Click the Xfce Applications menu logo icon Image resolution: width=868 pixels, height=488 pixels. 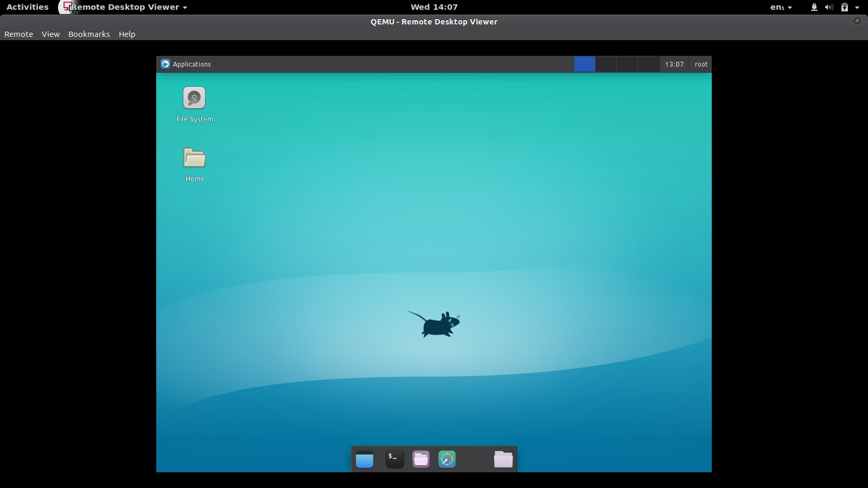pyautogui.click(x=165, y=64)
